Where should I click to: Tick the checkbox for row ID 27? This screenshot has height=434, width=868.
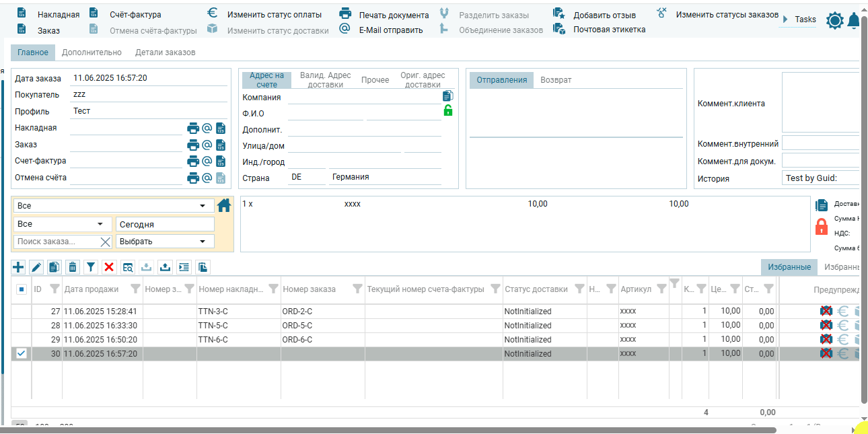(22, 312)
